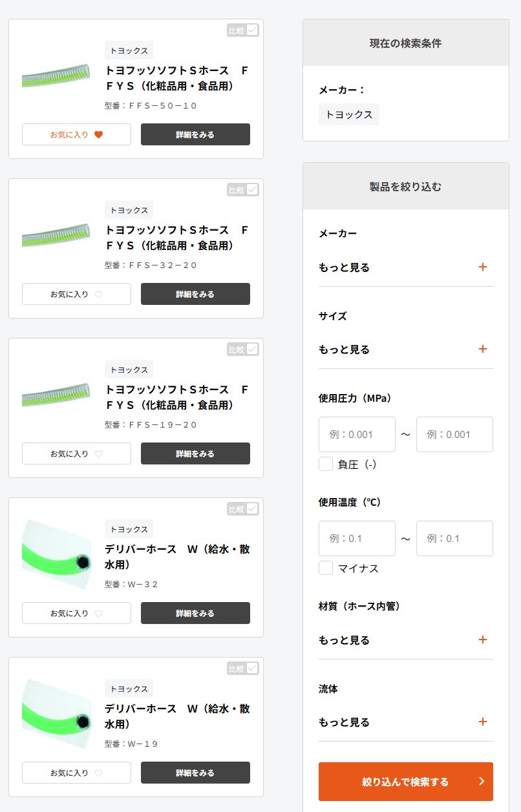Screen dimensions: 521x812
Task: Toggle the 比較 checkbox on FFS-50-10
Action: tap(252, 30)
